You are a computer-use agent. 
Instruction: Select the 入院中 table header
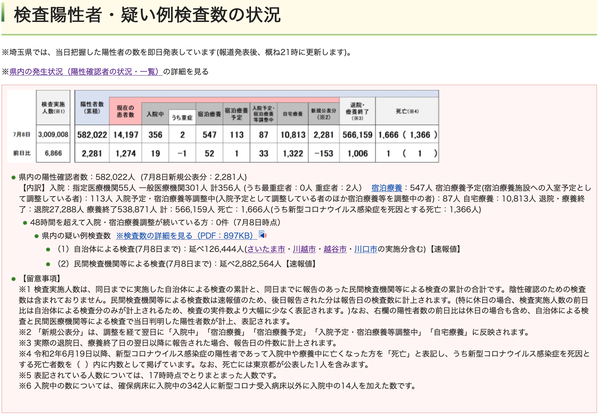click(155, 114)
